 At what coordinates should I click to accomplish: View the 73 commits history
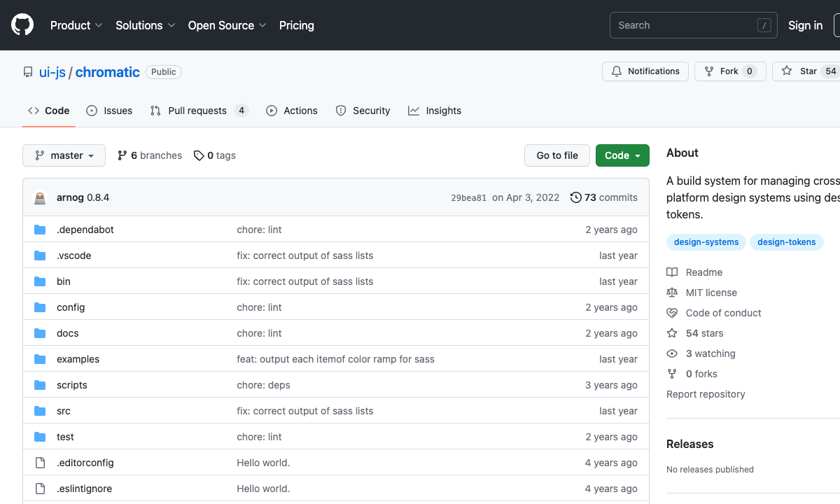pos(603,197)
